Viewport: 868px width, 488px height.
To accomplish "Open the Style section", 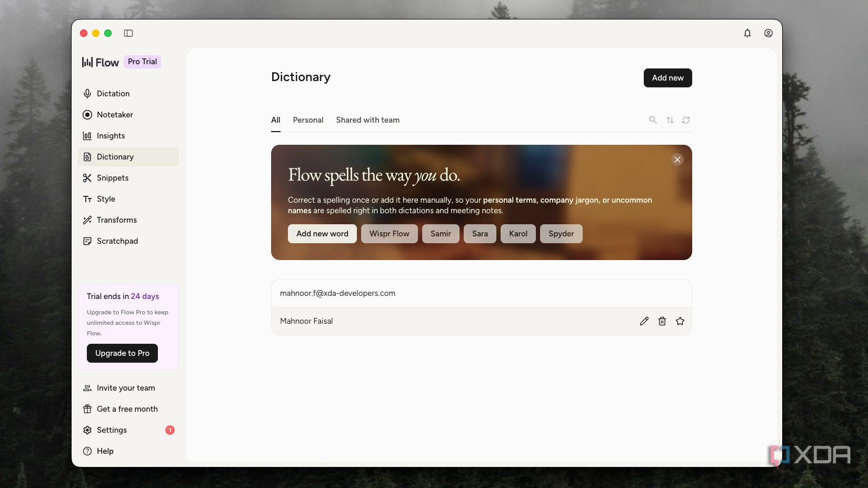I will point(128,199).
